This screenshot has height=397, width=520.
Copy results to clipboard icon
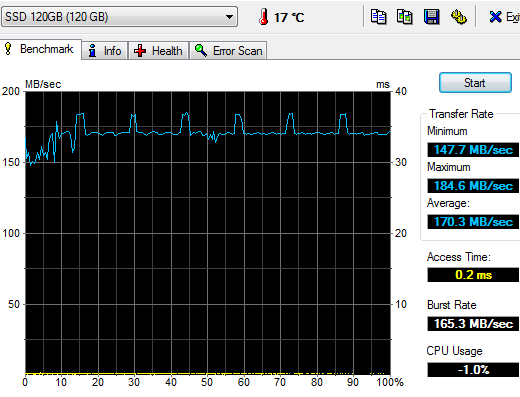point(378,17)
